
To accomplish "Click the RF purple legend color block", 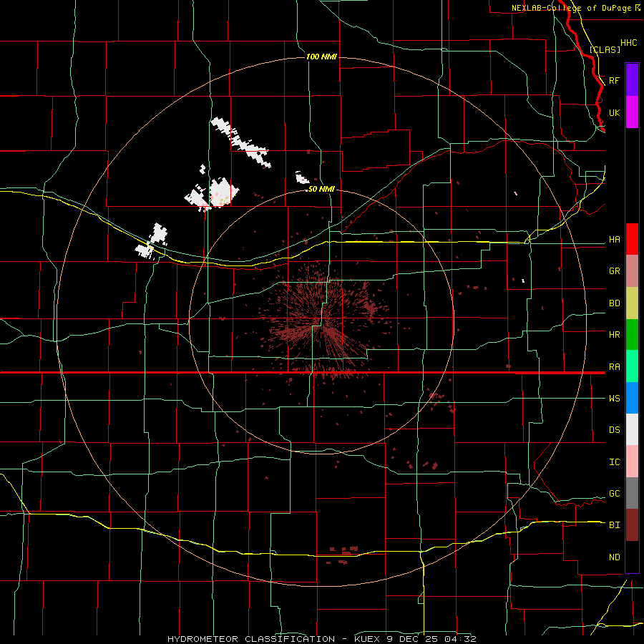I will 632,80.
